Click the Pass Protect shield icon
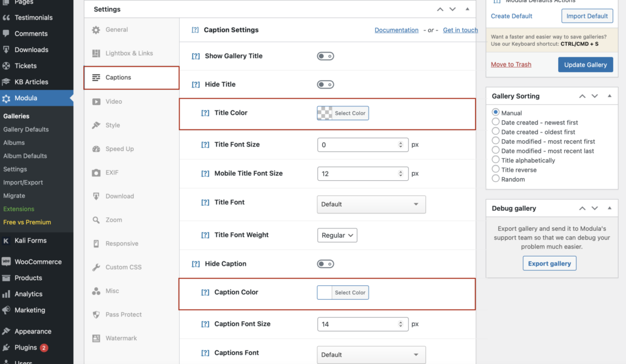 coord(96,315)
